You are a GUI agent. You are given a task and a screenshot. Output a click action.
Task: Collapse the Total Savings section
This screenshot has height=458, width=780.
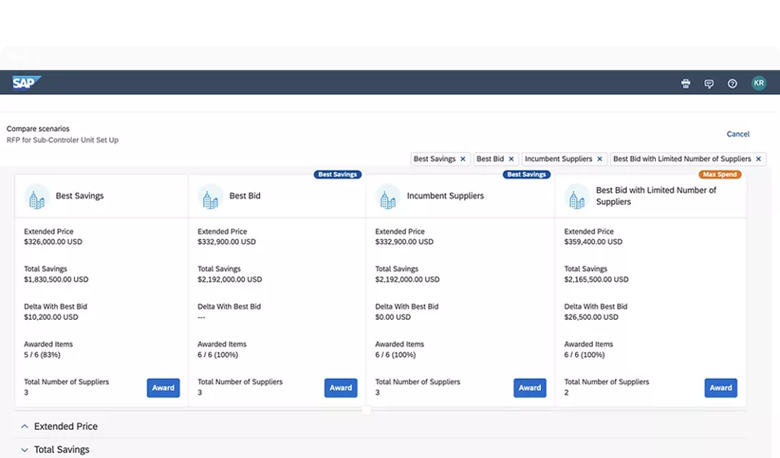[24, 450]
